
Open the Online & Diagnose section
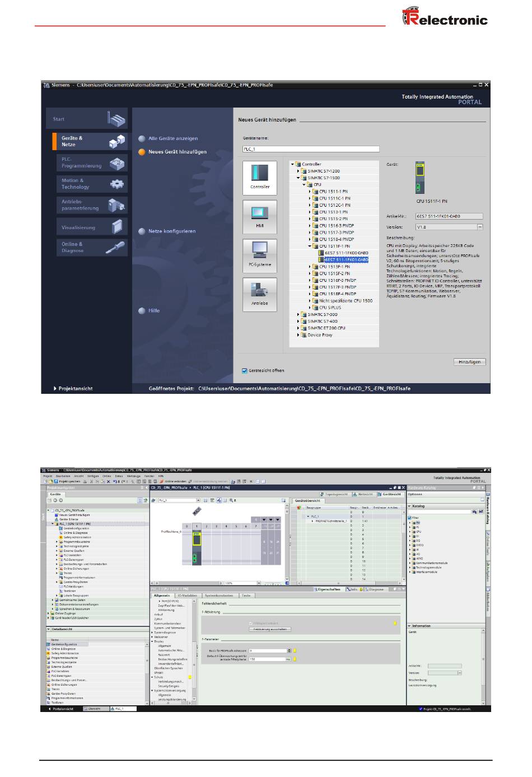(87, 248)
